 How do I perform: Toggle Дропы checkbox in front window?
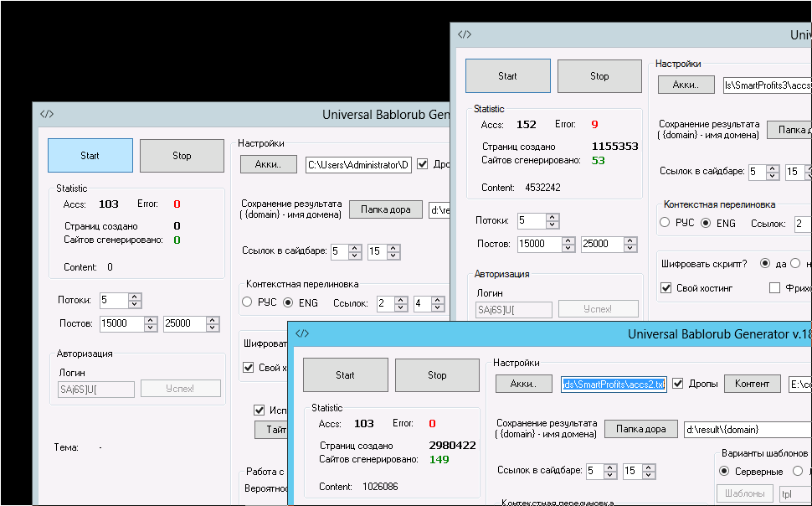(678, 384)
